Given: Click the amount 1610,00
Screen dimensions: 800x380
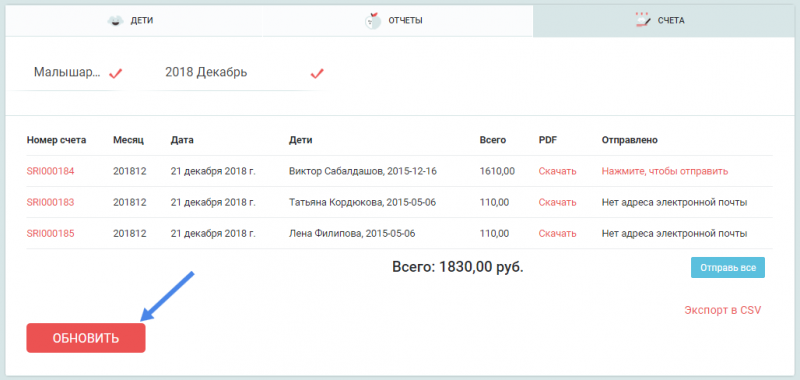Looking at the screenshot, I should [x=497, y=171].
